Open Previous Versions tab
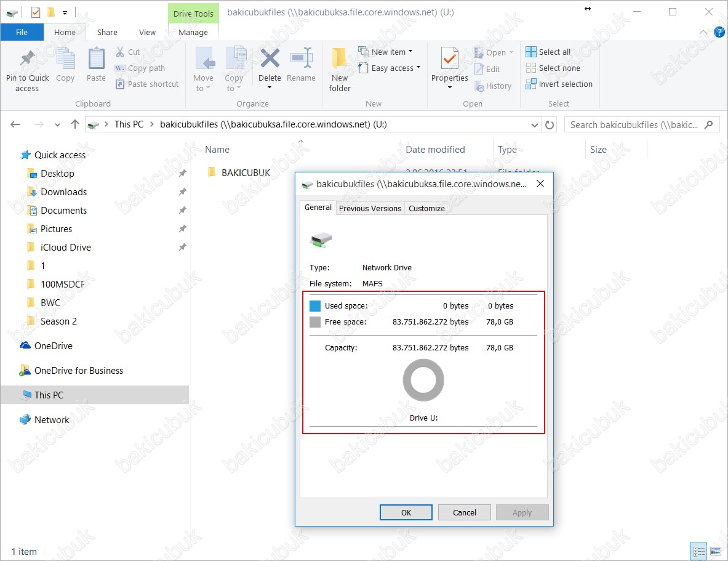The width and height of the screenshot is (728, 561). coord(370,208)
